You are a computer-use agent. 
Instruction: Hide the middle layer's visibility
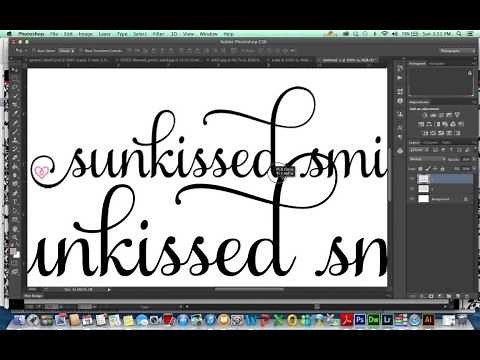click(412, 189)
